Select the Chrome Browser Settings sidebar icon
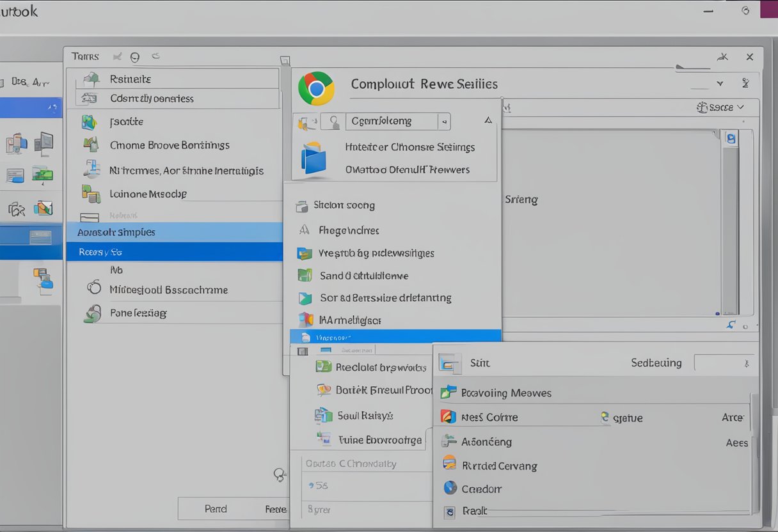Viewport: 778px width, 532px height. (91, 145)
